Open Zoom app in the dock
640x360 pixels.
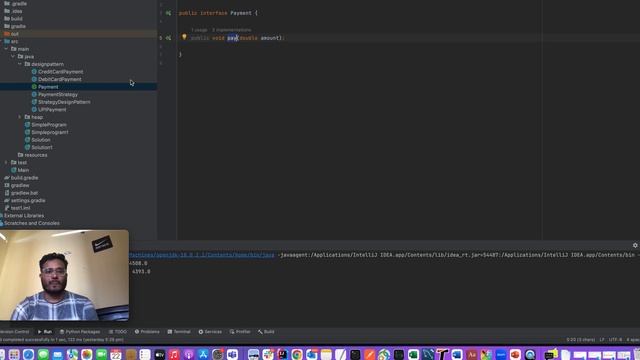(x=501, y=354)
